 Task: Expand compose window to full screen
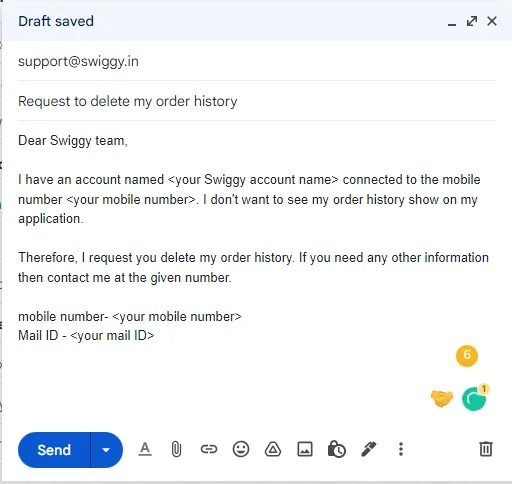click(472, 21)
